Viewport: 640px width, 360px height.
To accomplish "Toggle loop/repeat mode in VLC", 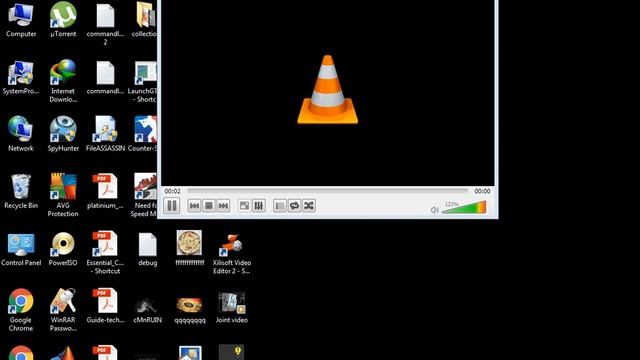I will tap(294, 206).
